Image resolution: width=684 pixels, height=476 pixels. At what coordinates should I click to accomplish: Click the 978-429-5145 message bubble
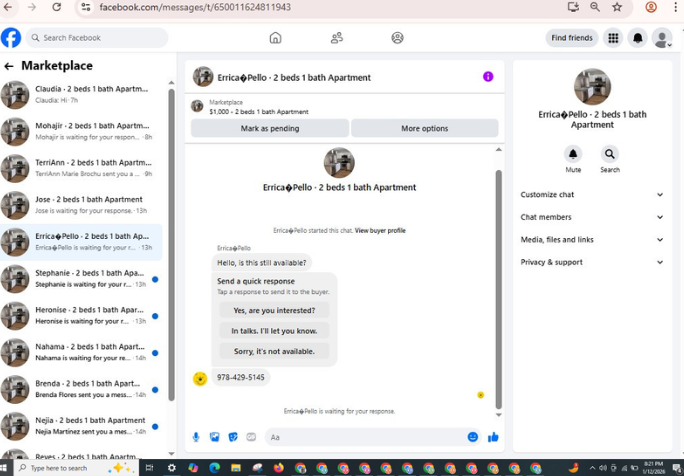point(241,377)
